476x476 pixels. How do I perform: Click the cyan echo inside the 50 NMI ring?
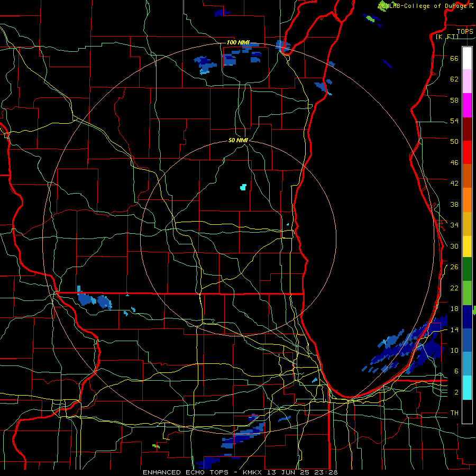(x=243, y=187)
